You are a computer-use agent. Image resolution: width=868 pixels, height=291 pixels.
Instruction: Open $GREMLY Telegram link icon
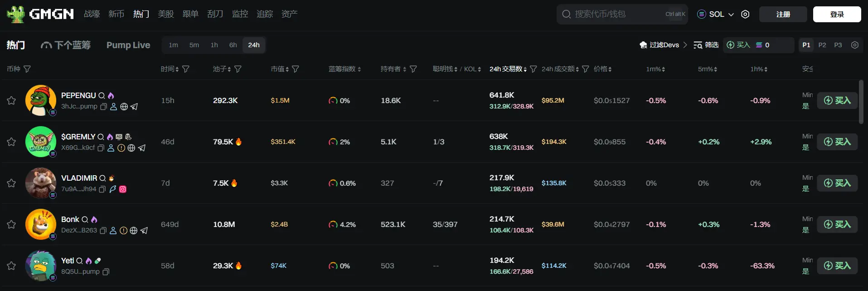(x=142, y=148)
